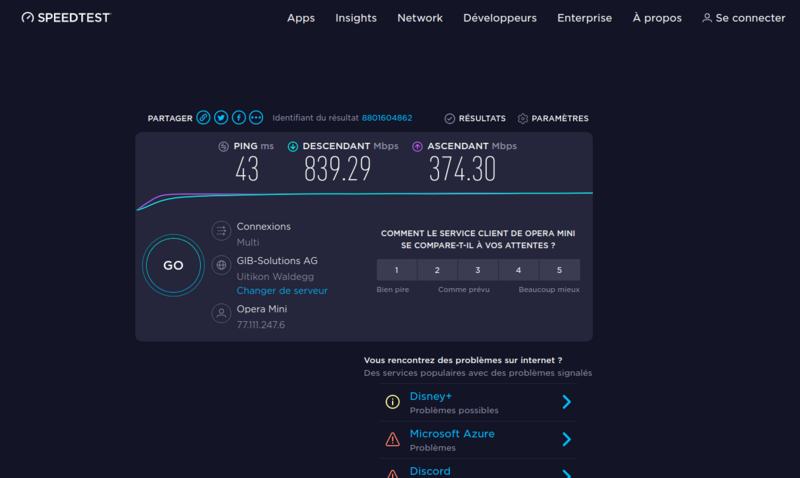
Task: Rate service 4
Action: tap(518, 270)
